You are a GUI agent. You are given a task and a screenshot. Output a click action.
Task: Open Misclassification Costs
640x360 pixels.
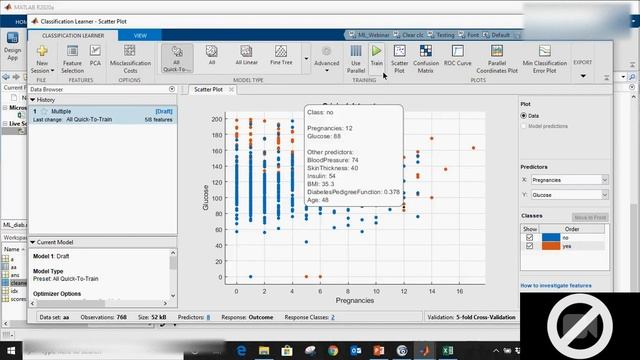[130, 59]
